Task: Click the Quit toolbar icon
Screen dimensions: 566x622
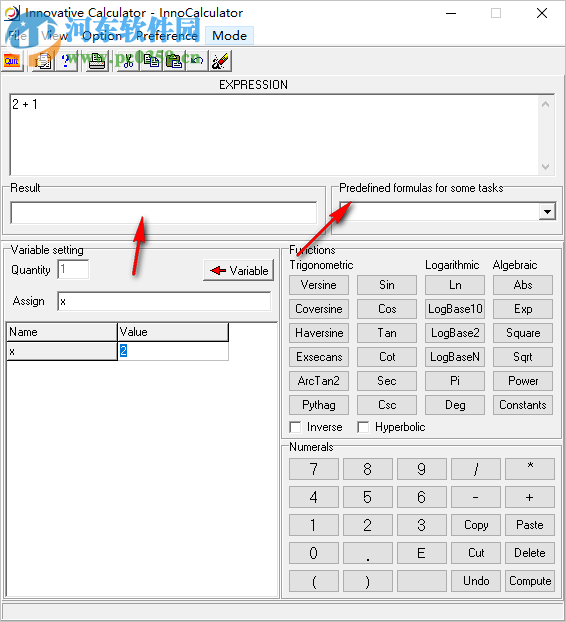Action: (x=12, y=61)
